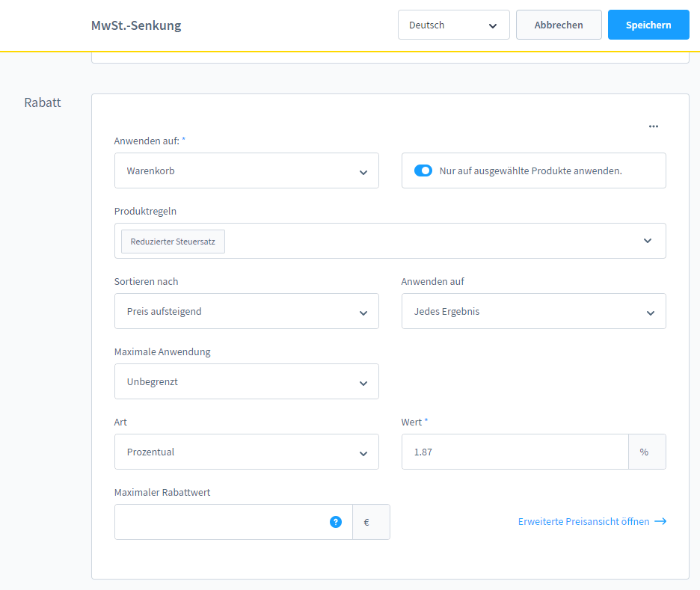Click the Abbrechen button
700x590 pixels.
pos(559,25)
